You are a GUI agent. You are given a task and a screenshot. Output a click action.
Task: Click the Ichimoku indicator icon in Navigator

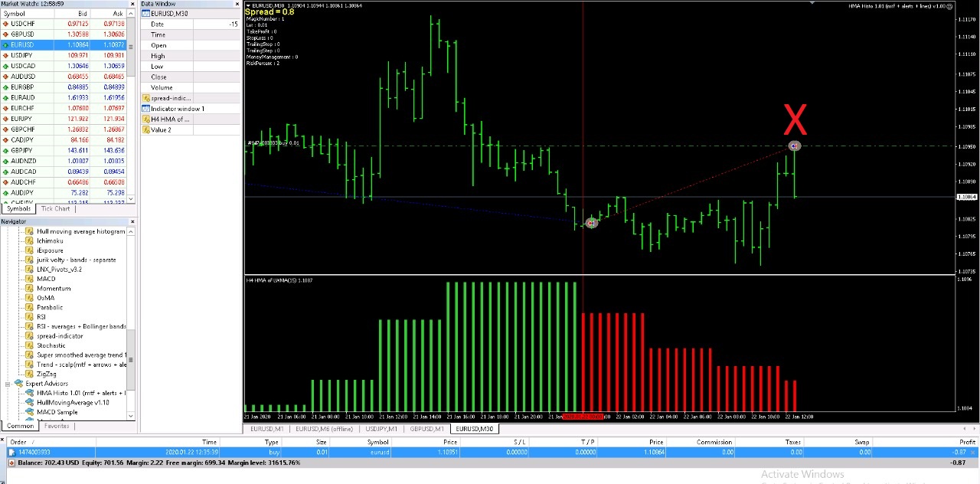pyautogui.click(x=30, y=240)
